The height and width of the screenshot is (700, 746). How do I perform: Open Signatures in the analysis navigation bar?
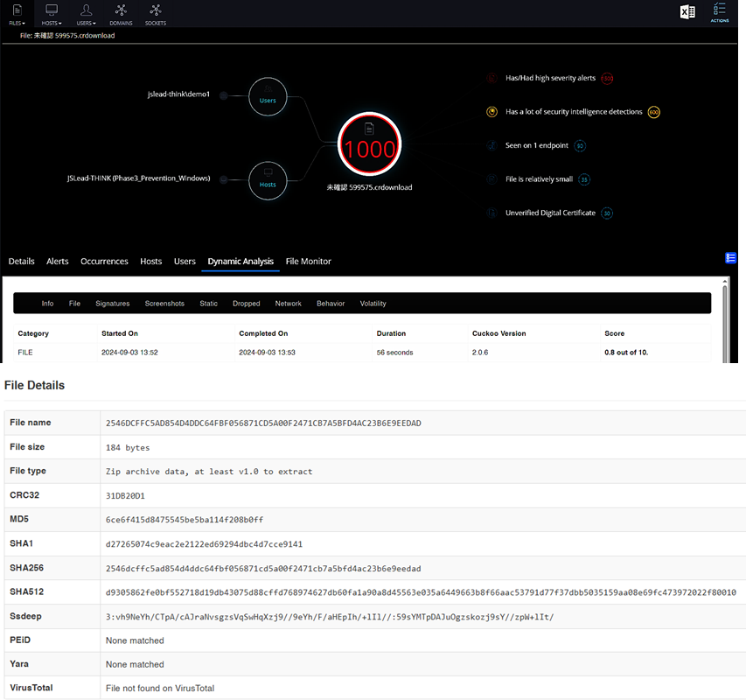tap(112, 304)
